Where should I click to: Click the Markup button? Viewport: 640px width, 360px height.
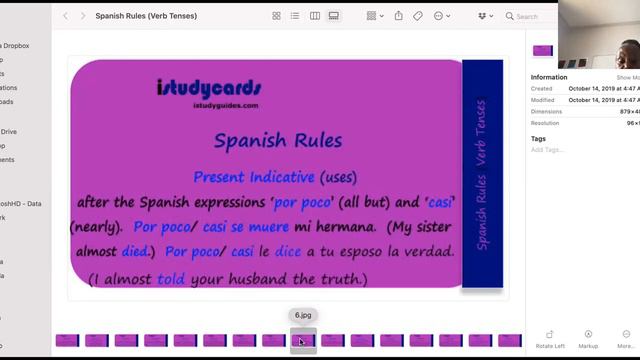588,339
